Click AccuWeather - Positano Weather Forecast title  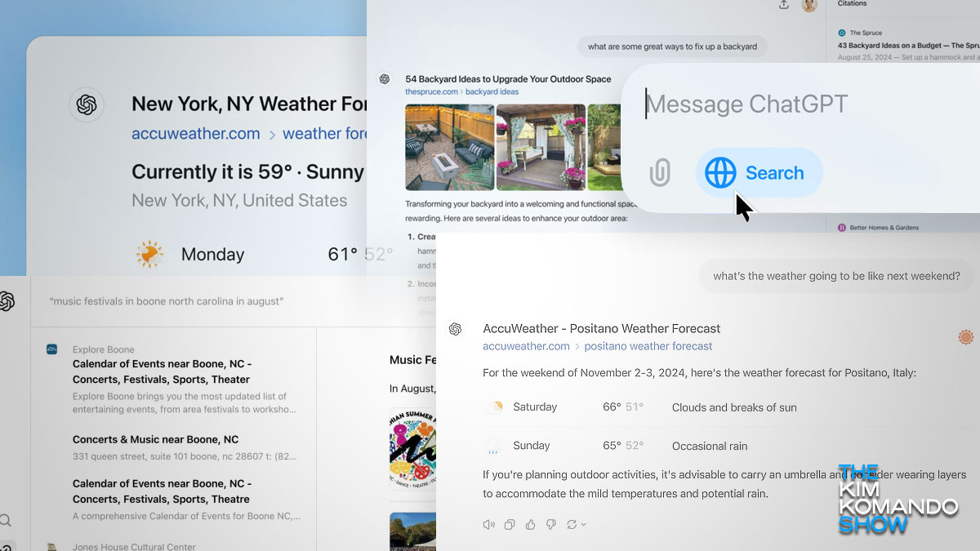coord(602,329)
